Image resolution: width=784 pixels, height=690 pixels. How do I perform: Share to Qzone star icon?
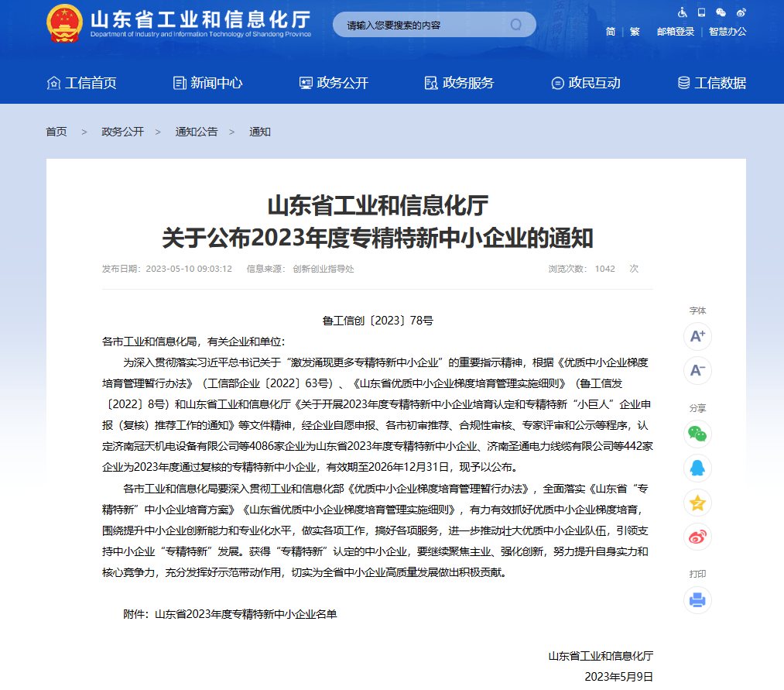[x=697, y=503]
